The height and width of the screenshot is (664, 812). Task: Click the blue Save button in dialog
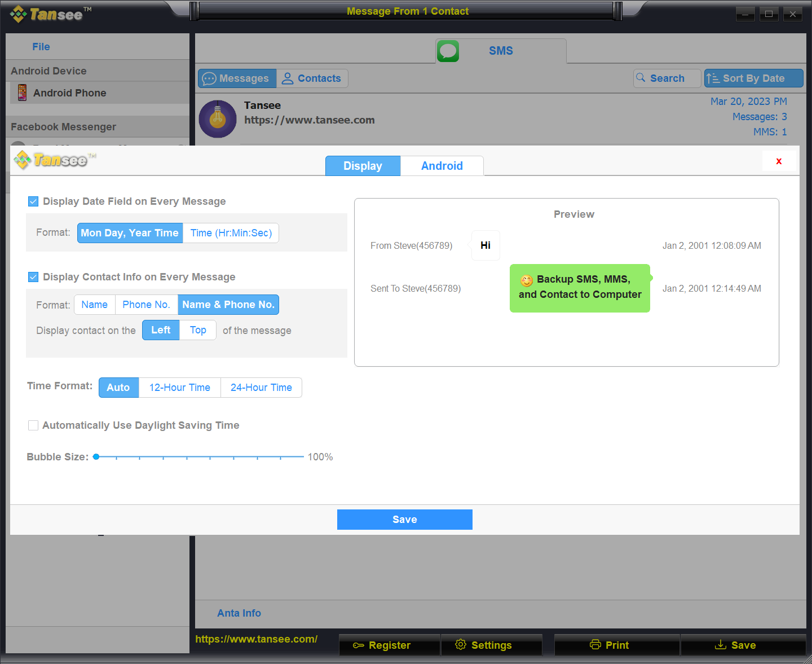[405, 520]
